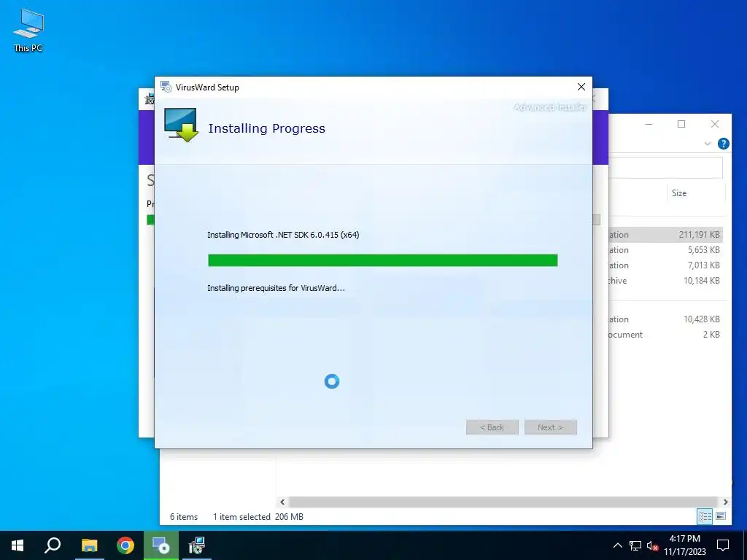Select the file sized 7,013 KB
Viewport: 747px width, 560px height.
pos(665,265)
